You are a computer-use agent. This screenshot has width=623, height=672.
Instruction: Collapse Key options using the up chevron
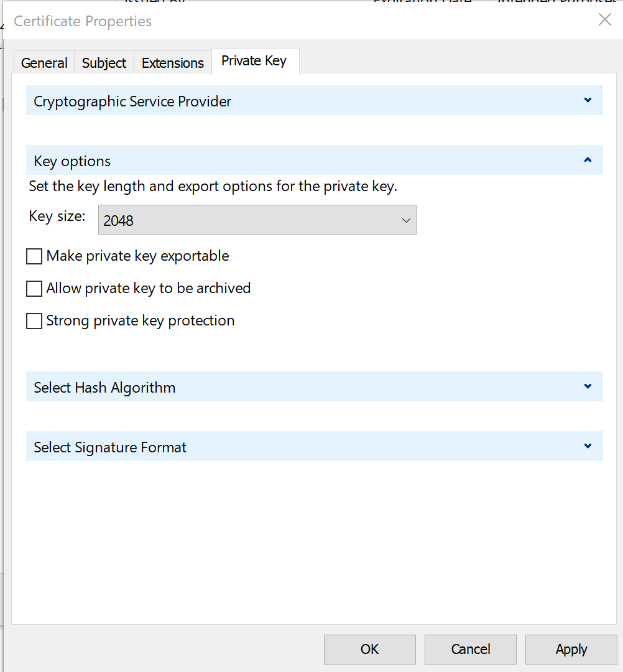[588, 160]
